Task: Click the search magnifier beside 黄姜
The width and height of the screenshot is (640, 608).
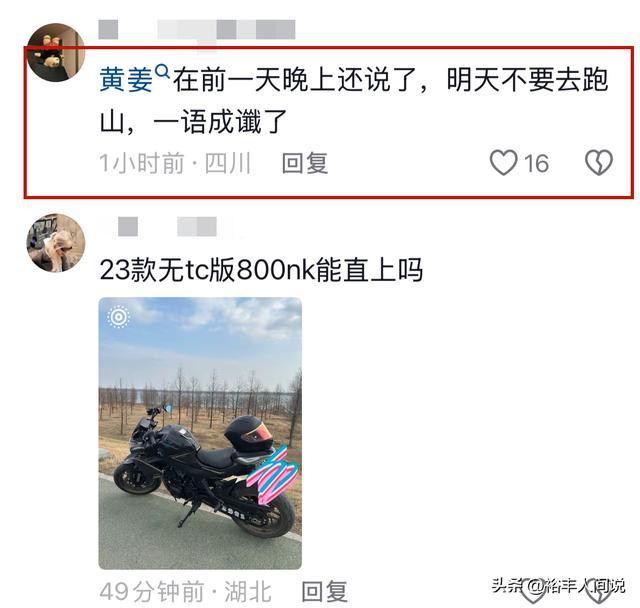Action: pyautogui.click(x=163, y=72)
